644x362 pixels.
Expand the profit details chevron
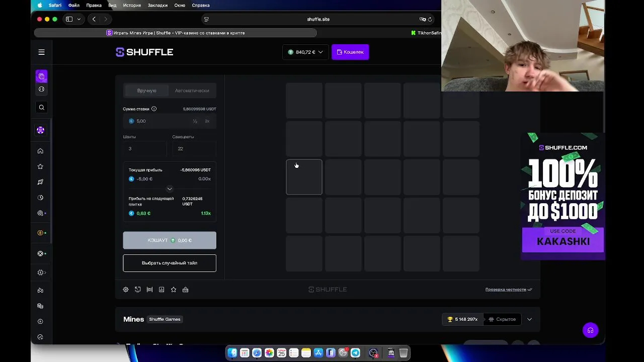tap(170, 189)
